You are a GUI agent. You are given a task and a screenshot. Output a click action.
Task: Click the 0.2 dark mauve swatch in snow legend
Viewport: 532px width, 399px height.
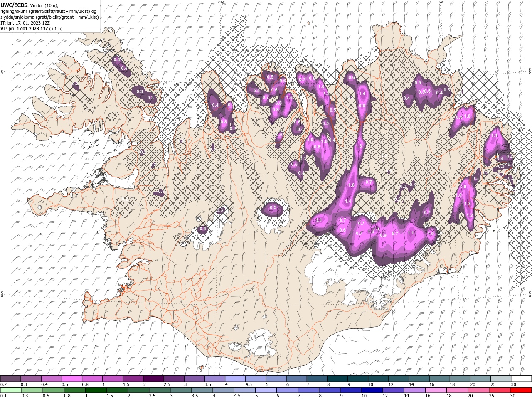(11, 379)
